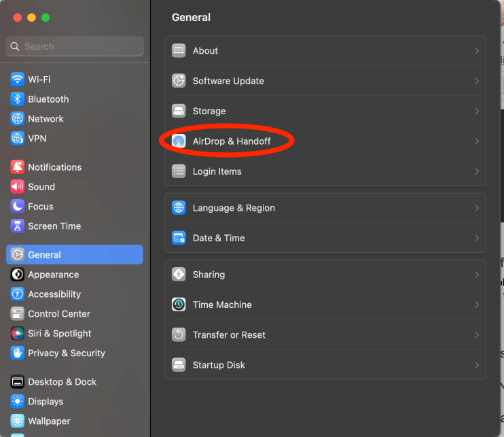Open the Login Items chevron arrow
This screenshot has width=504, height=437.
point(477,171)
